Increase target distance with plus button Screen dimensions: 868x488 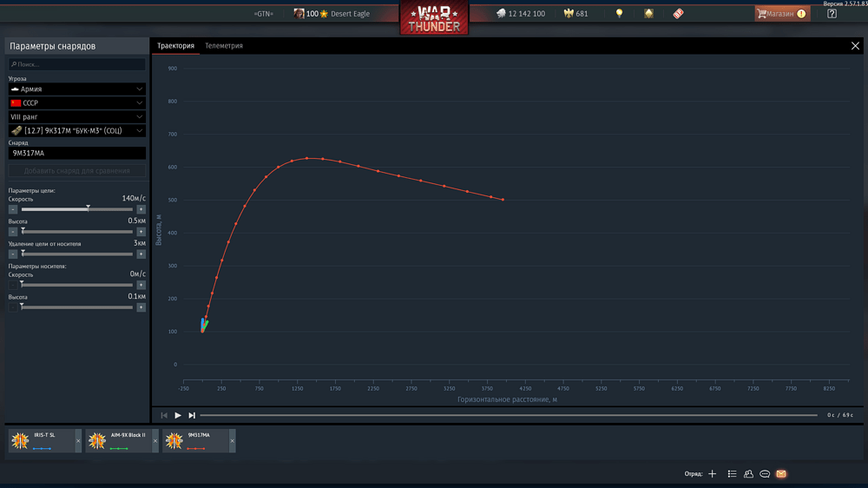click(x=141, y=254)
